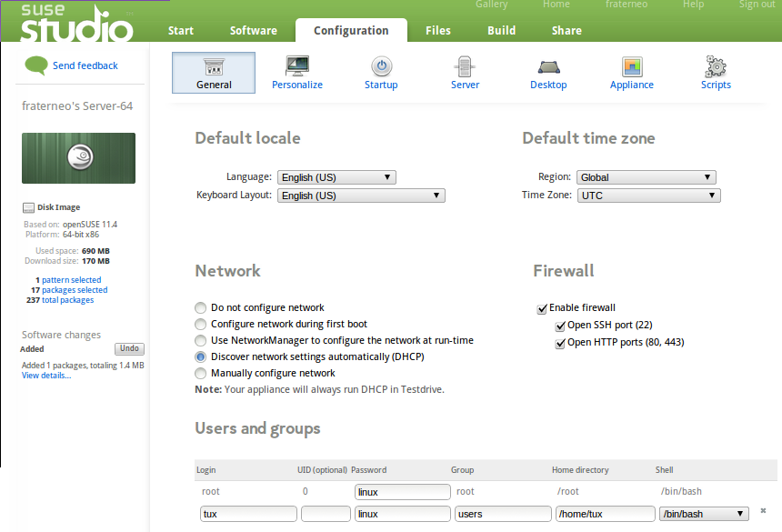782x532 pixels.
Task: Open the View details link
Action: coord(46,376)
